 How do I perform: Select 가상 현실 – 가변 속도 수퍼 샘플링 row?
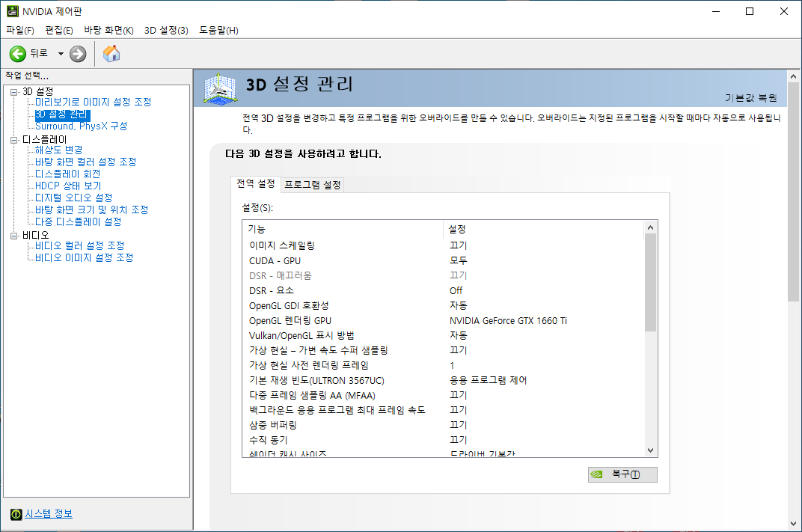444,350
